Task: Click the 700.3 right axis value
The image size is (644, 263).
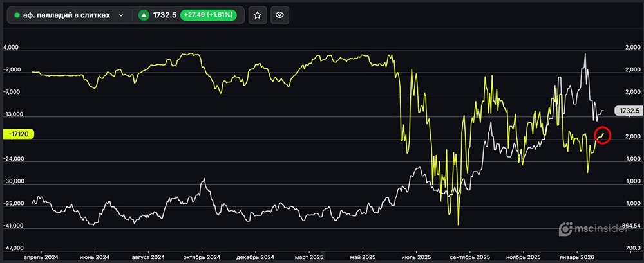Action: [x=633, y=248]
